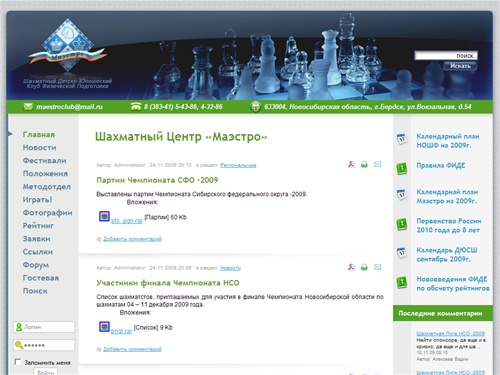Open Календарь ДЮСШ сентябрь 2009г. link
Viewport: 500px width, 375px height.
click(447, 254)
